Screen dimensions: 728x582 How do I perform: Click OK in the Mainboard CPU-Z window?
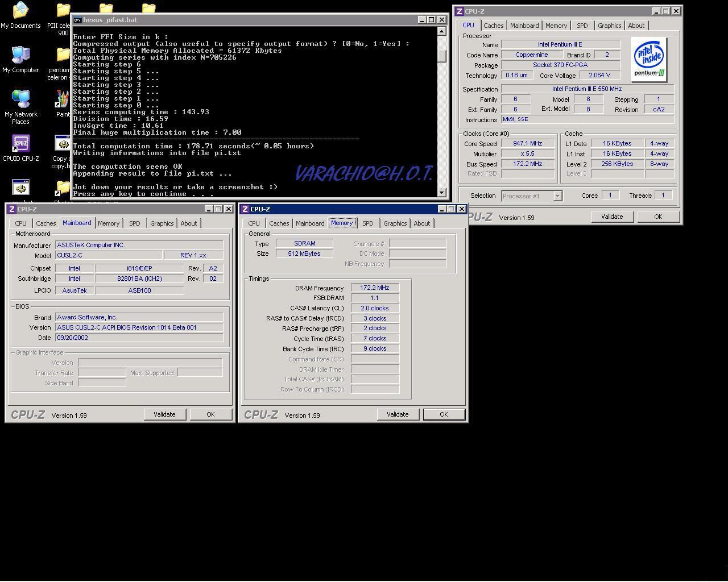[x=210, y=414]
